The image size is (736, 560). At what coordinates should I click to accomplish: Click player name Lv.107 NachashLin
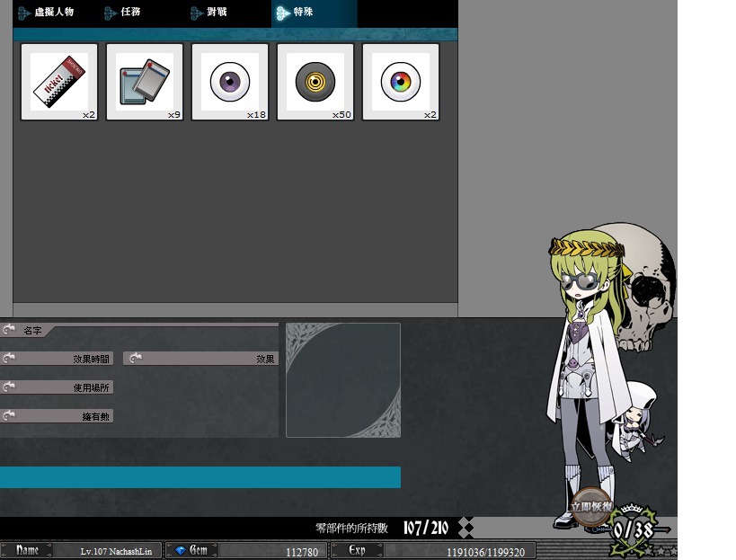point(116,552)
